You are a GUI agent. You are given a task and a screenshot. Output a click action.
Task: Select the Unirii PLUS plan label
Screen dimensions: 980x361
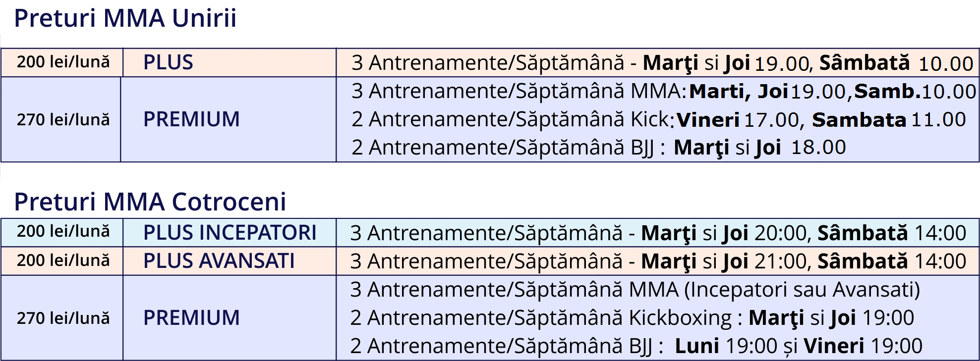pos(168,62)
